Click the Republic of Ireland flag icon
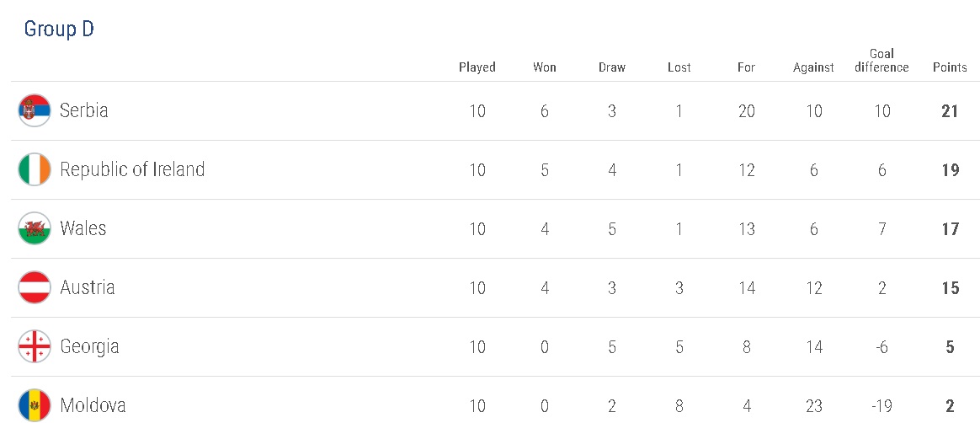980x423 pixels. (35, 169)
